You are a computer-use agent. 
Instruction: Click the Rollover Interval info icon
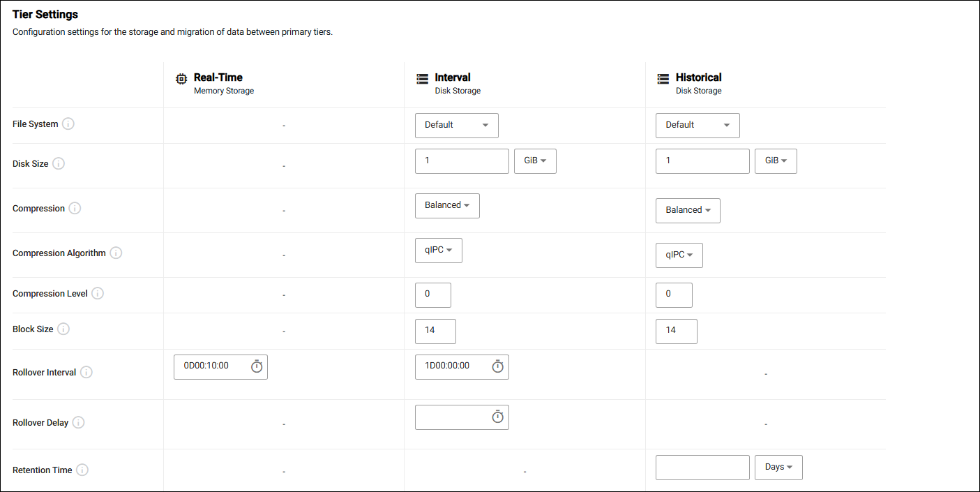pos(86,372)
